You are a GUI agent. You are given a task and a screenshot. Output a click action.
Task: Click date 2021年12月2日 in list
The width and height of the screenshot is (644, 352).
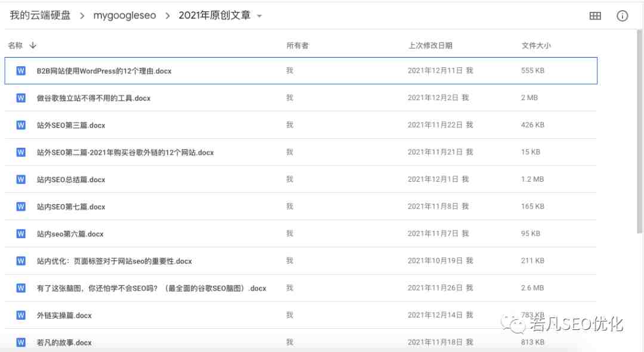click(x=432, y=98)
